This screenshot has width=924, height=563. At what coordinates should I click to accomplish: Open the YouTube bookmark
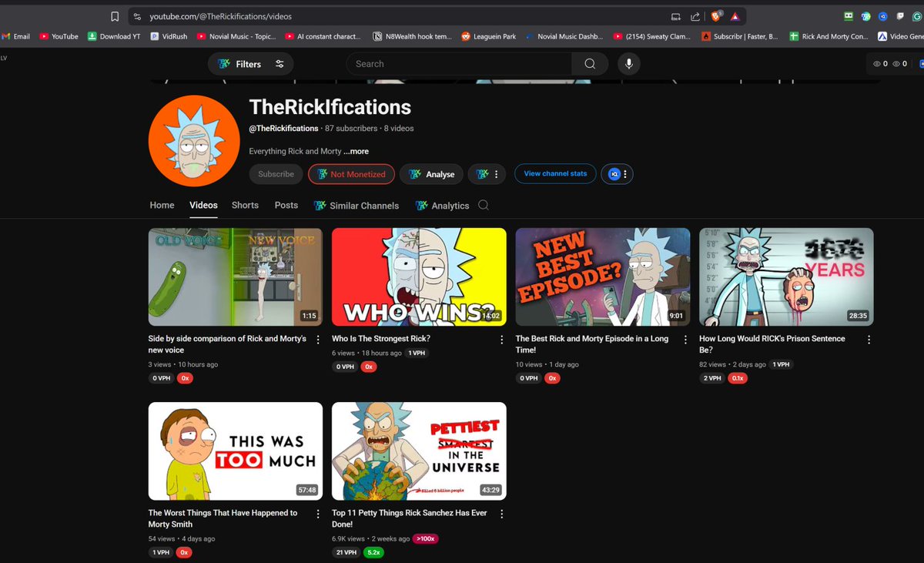59,36
